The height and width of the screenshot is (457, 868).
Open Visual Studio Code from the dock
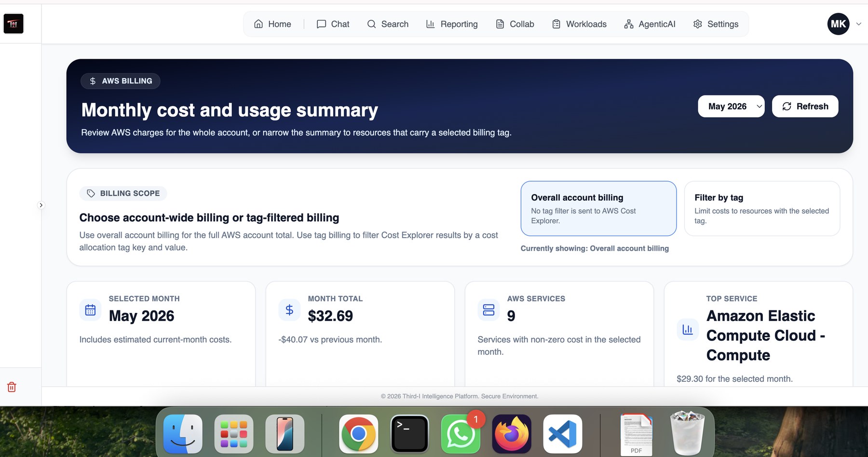[563, 434]
